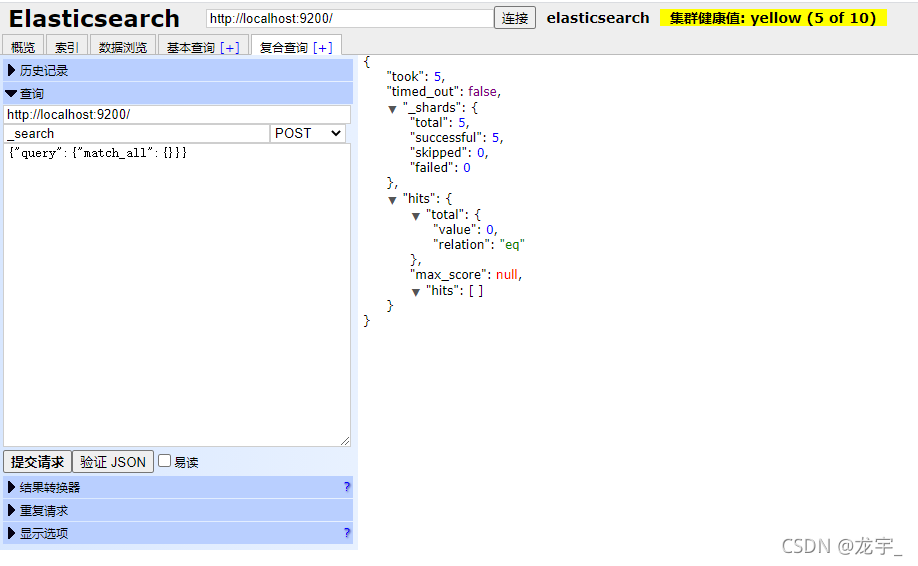This screenshot has height=566, width=918.
Task: Collapse the "_shards" JSON node
Action: click(392, 109)
